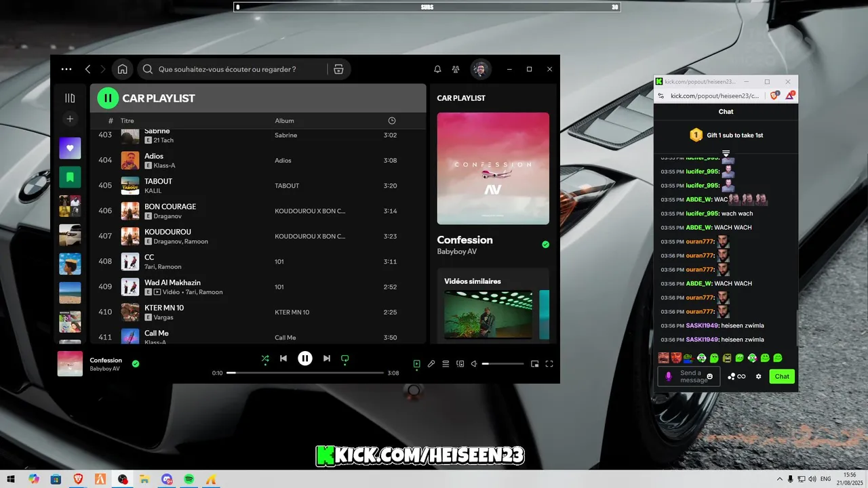Show hidden system tray icons chevron
Image resolution: width=868 pixels, height=488 pixels.
point(779,479)
